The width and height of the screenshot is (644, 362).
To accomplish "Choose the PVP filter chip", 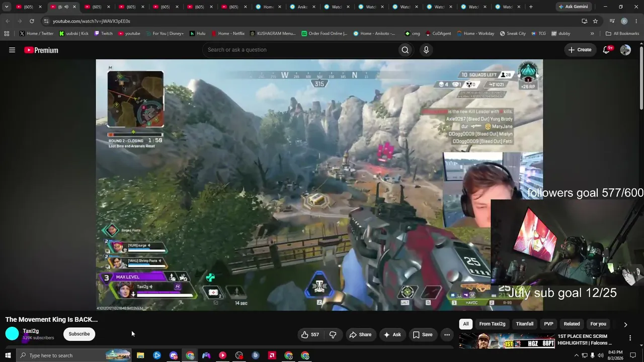I will click(548, 324).
